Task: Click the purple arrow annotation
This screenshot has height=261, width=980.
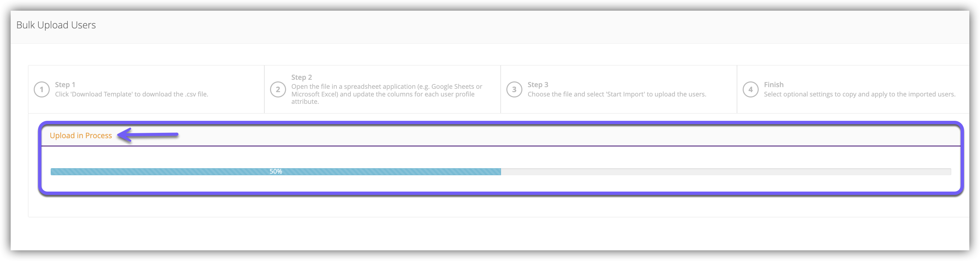Action: pos(148,135)
